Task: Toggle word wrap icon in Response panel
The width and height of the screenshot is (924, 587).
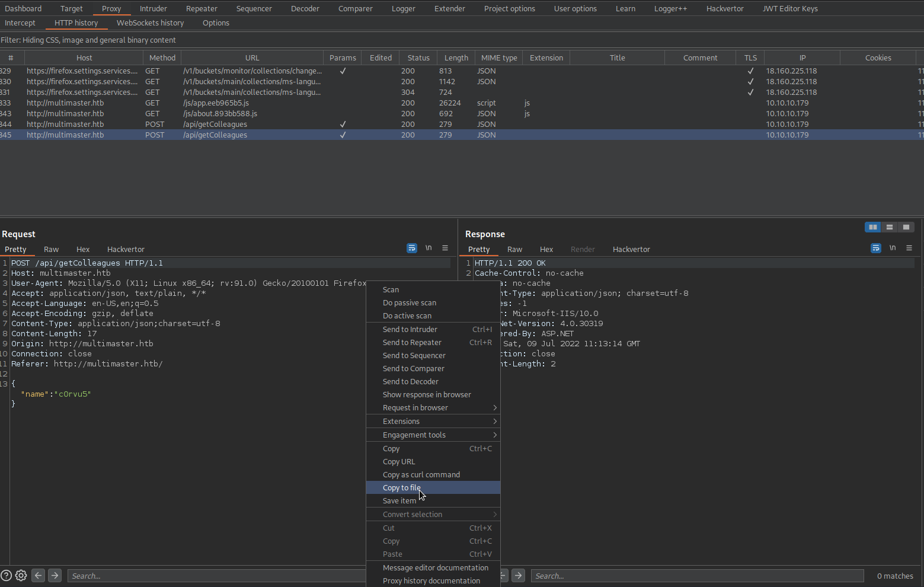Action: pos(876,248)
